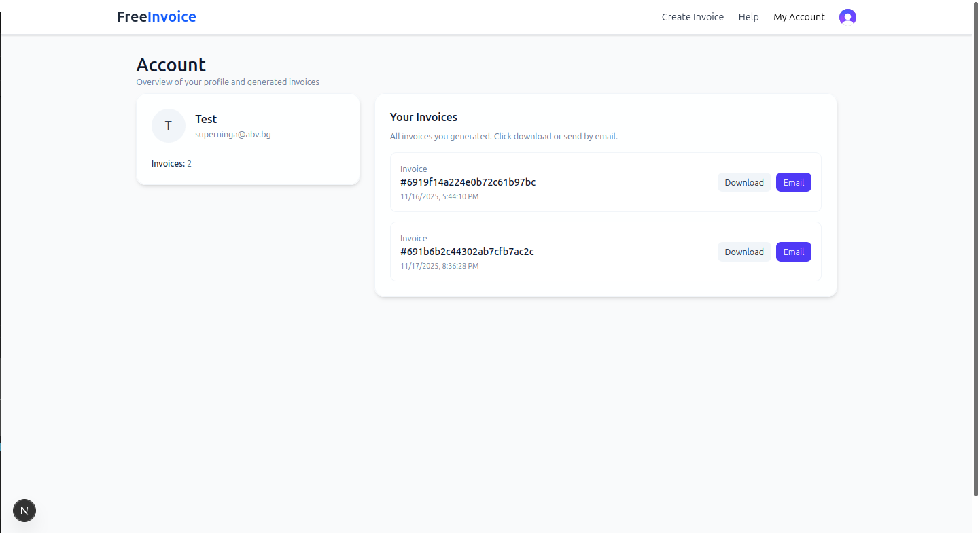Click the first invoice card
Image resolution: width=980 pixels, height=533 pixels.
[x=605, y=182]
